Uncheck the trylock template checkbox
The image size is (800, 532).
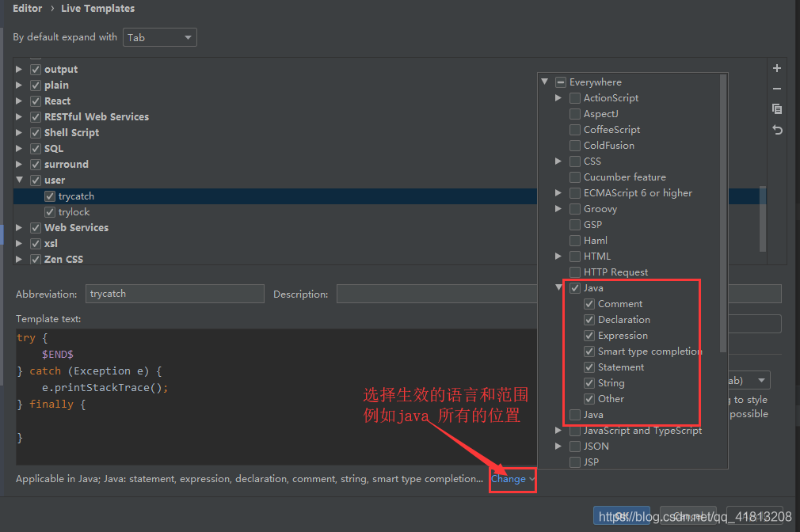tap(49, 212)
